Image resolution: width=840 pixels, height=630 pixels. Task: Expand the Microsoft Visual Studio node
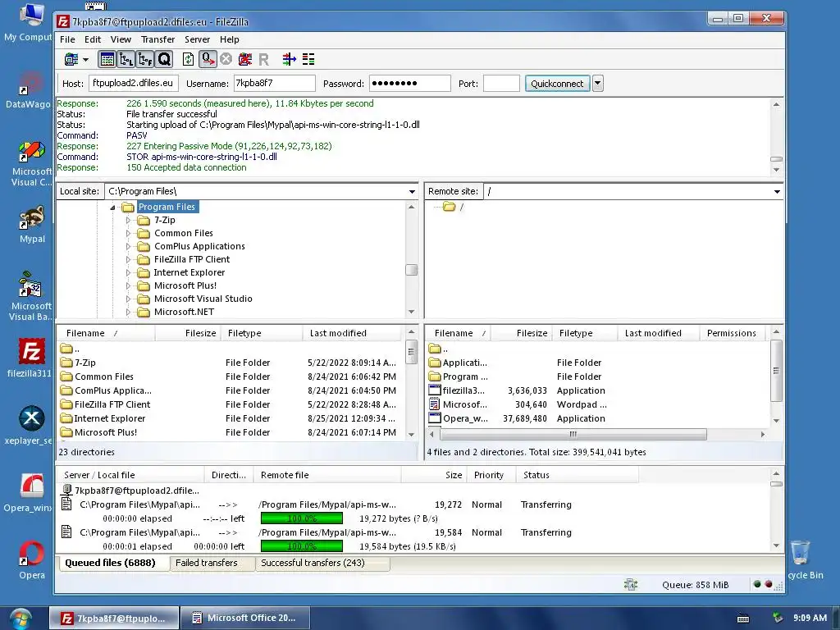[128, 299]
